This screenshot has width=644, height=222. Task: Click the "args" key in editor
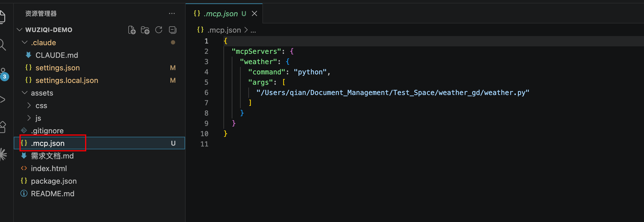(260, 82)
